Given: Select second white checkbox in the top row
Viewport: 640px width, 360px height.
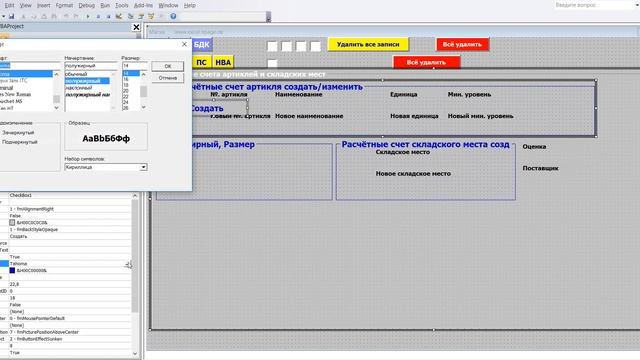Looking at the screenshot, I should click(287, 46).
